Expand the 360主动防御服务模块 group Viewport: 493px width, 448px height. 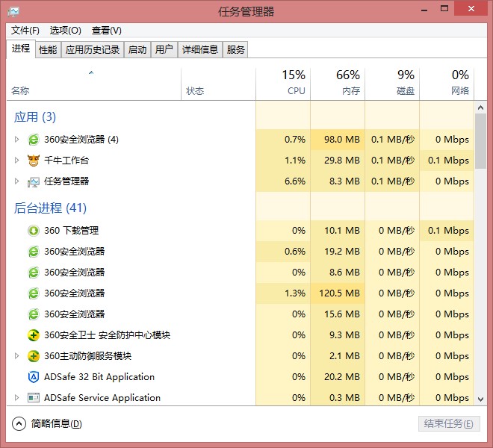pos(17,356)
